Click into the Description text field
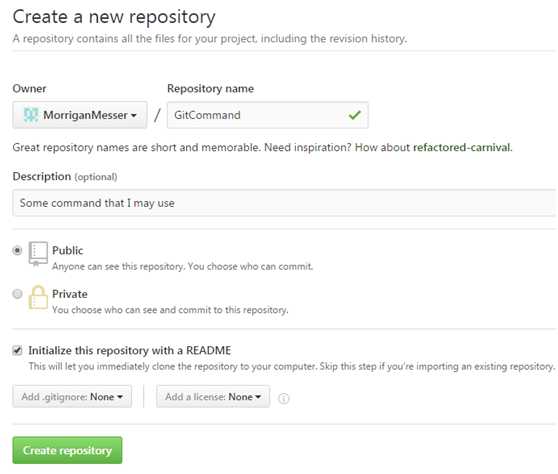Image resolution: width=558 pixels, height=474 pixels. (x=284, y=203)
